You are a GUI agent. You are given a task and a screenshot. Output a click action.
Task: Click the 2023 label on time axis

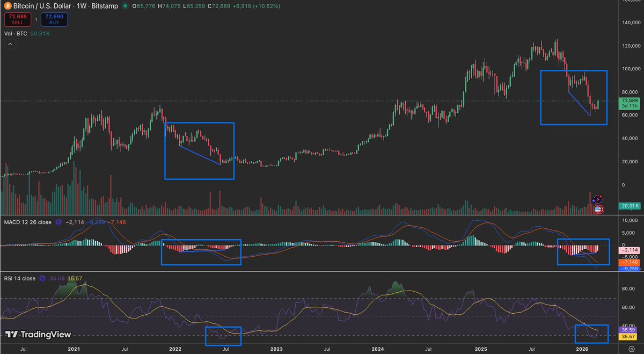click(276, 349)
